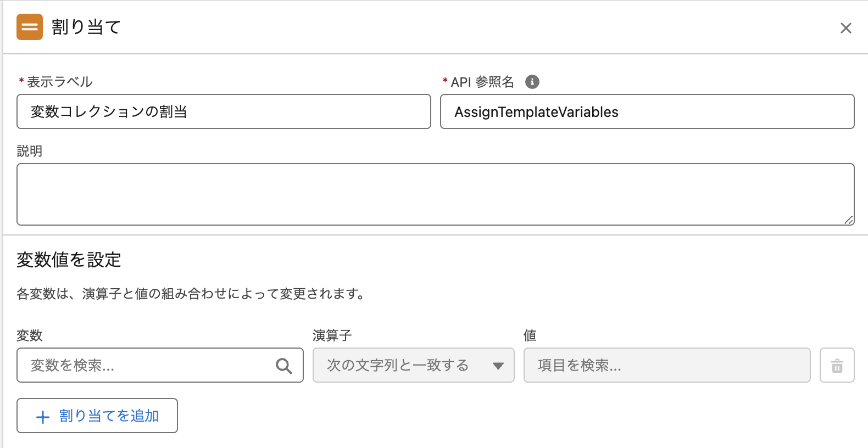The width and height of the screenshot is (868, 448).
Task: Click the API 参照名 label text
Action: pyautogui.click(x=482, y=82)
